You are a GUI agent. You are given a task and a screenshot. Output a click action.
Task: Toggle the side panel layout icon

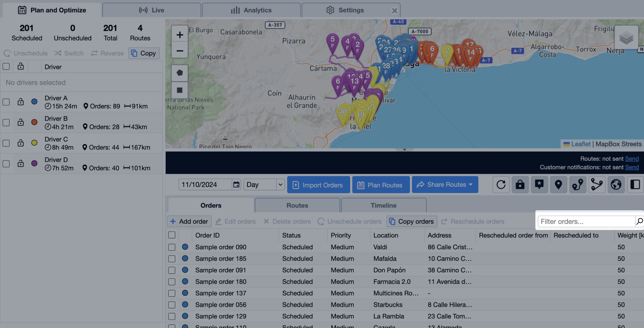click(x=635, y=185)
